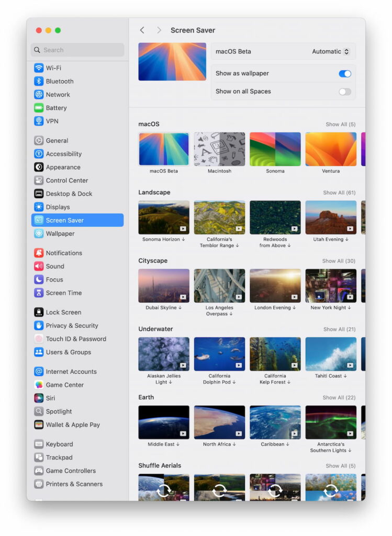Select the Ventura screen saver thumbnail
392x536 pixels.
coord(331,149)
